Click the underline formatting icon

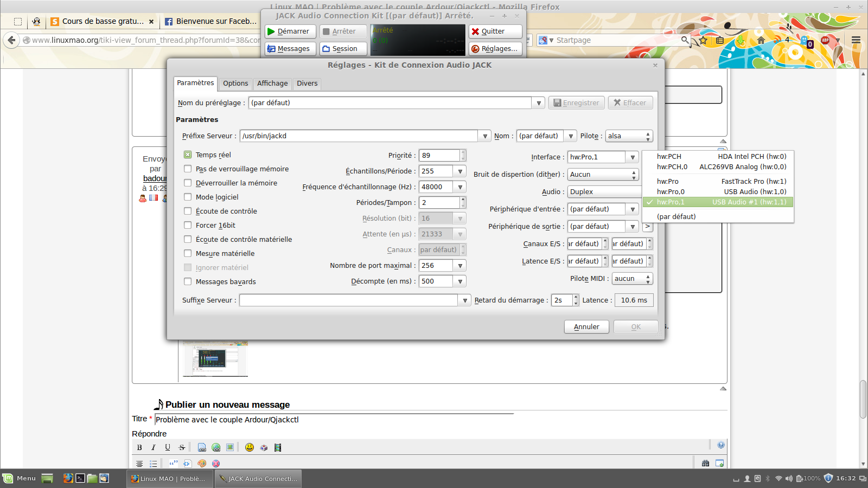click(x=168, y=447)
